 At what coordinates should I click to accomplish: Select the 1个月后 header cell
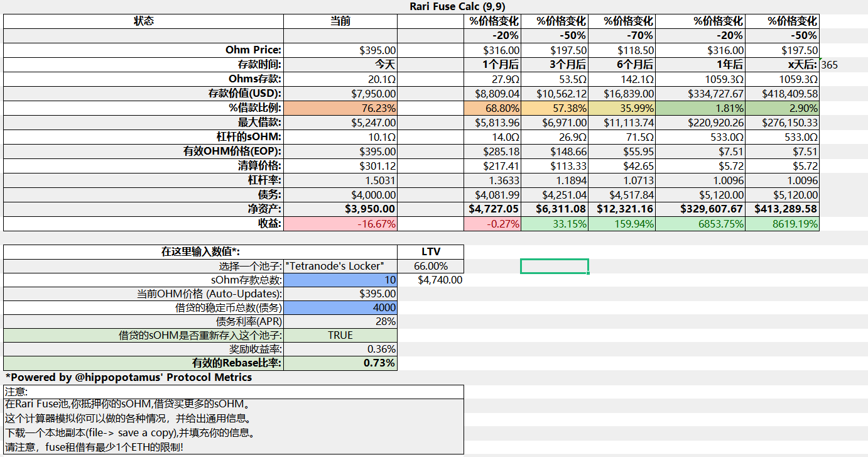tap(492, 64)
